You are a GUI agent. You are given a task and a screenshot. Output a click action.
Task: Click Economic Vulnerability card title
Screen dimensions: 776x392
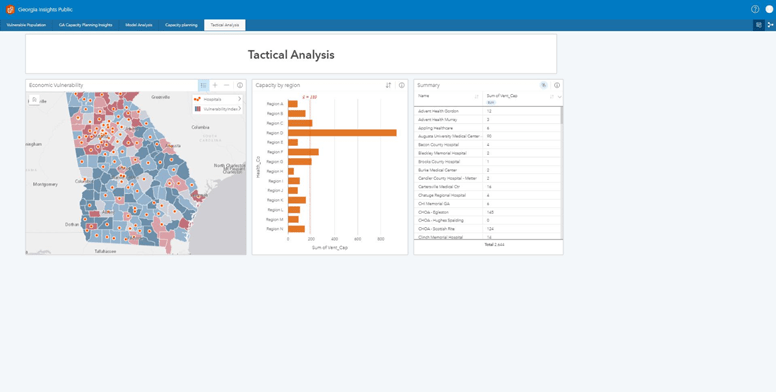click(x=56, y=86)
